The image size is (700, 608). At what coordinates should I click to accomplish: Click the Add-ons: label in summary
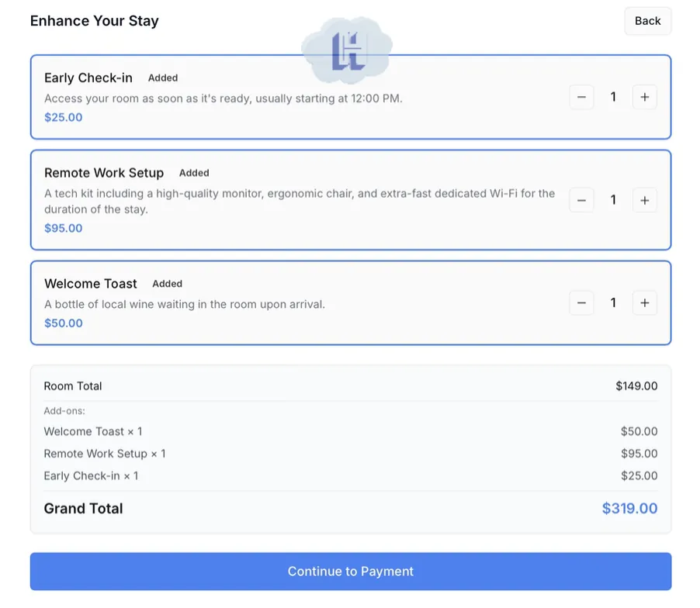pos(64,411)
